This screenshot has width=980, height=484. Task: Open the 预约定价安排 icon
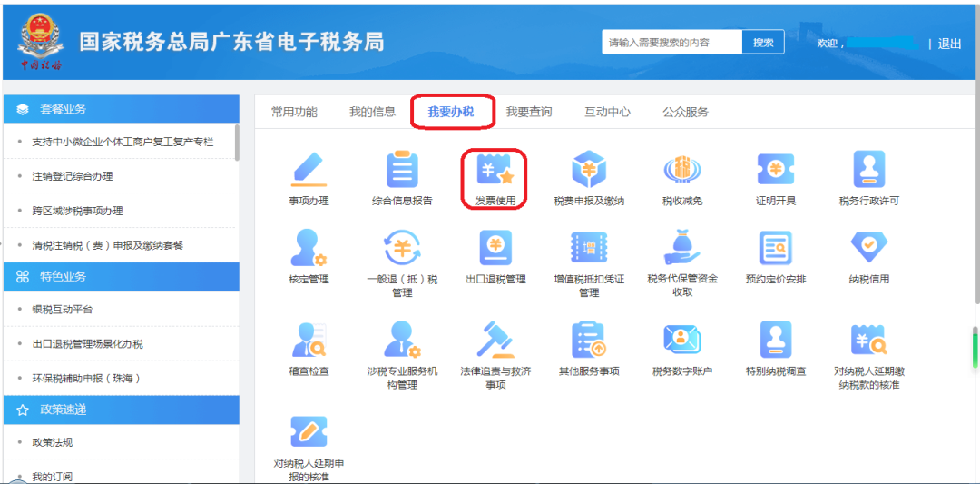click(x=775, y=248)
